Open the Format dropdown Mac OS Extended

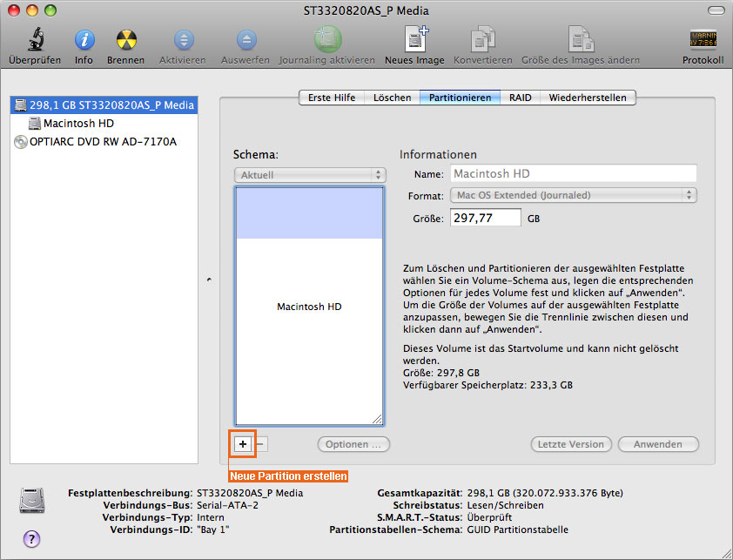point(573,195)
